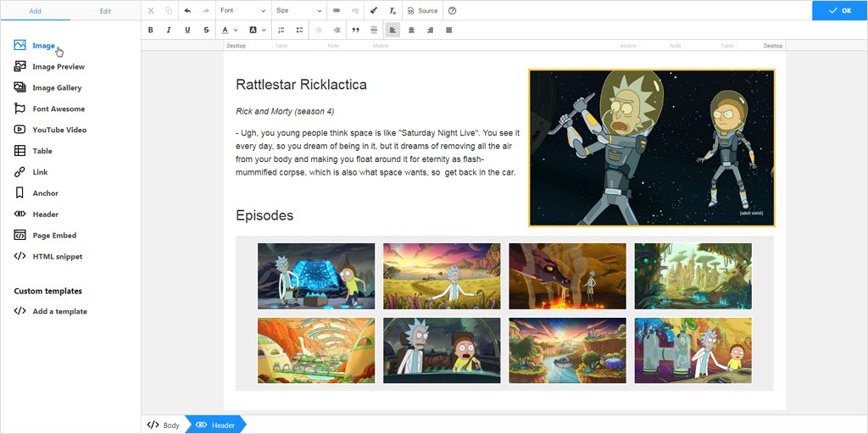Click the remove format icon
The image size is (868, 434).
click(392, 10)
